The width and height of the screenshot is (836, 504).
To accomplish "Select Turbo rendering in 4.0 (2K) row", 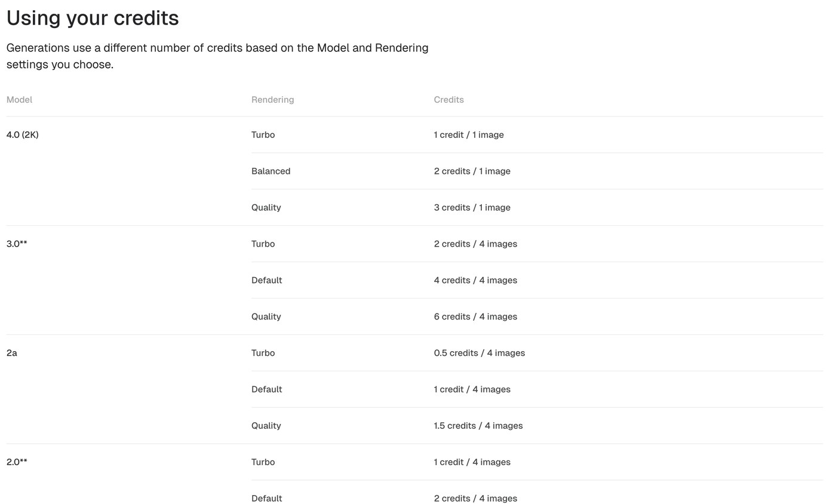I will click(x=263, y=135).
